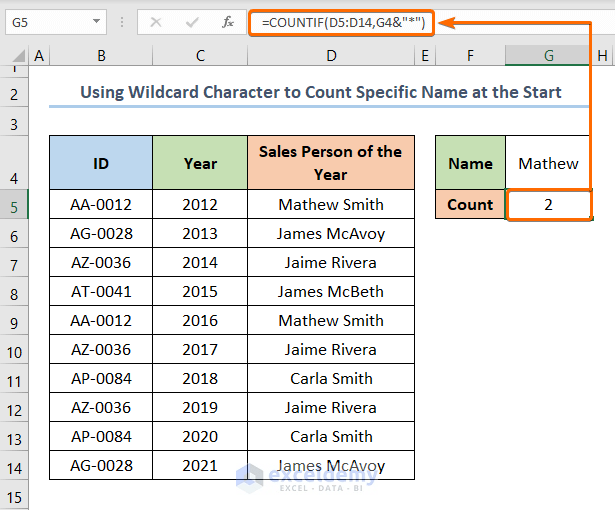Viewport: 615px width, 510px height.
Task: Click the 2017 year cell
Action: coord(200,350)
